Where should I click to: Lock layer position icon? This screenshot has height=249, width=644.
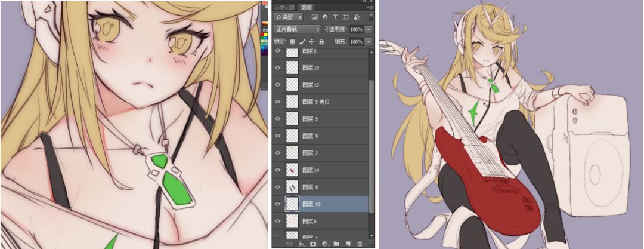[x=312, y=42]
